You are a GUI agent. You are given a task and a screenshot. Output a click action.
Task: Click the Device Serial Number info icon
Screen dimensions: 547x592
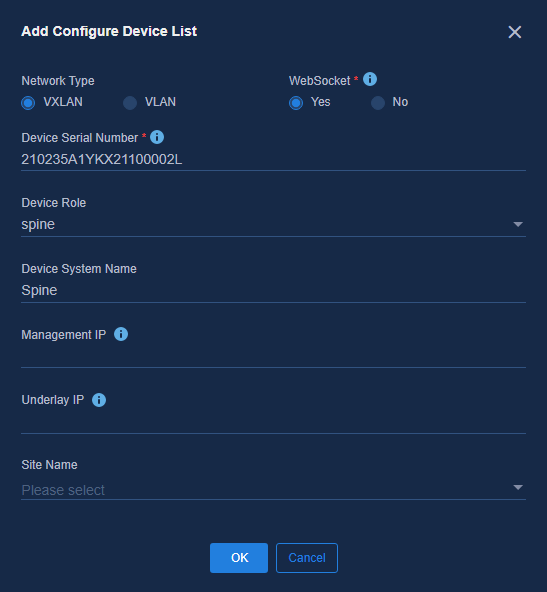[157, 137]
